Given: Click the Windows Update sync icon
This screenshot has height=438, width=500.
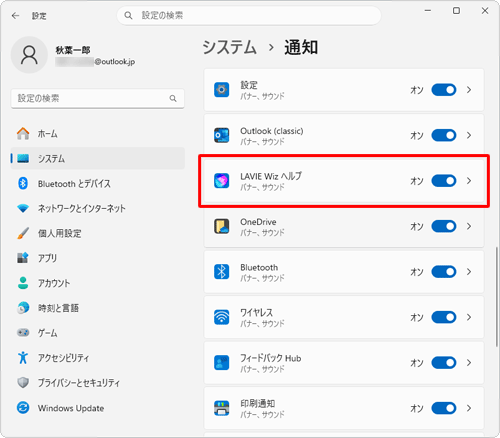Looking at the screenshot, I should click(x=23, y=408).
